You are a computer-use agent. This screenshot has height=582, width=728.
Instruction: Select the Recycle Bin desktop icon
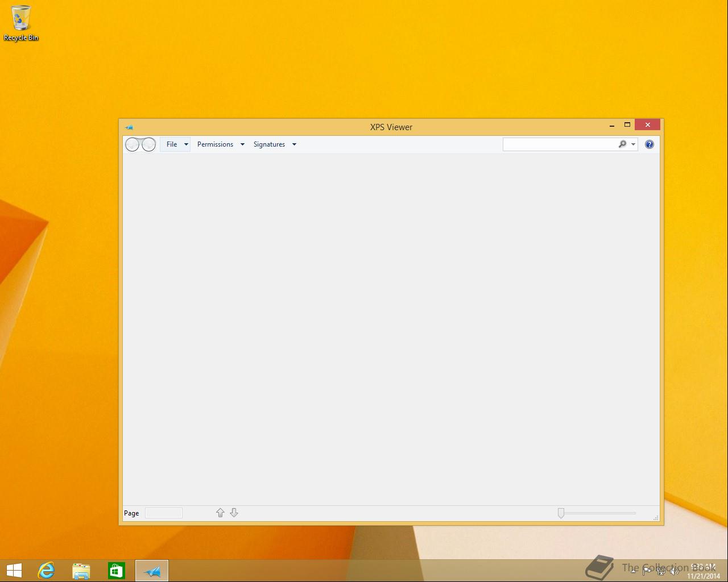(x=21, y=23)
